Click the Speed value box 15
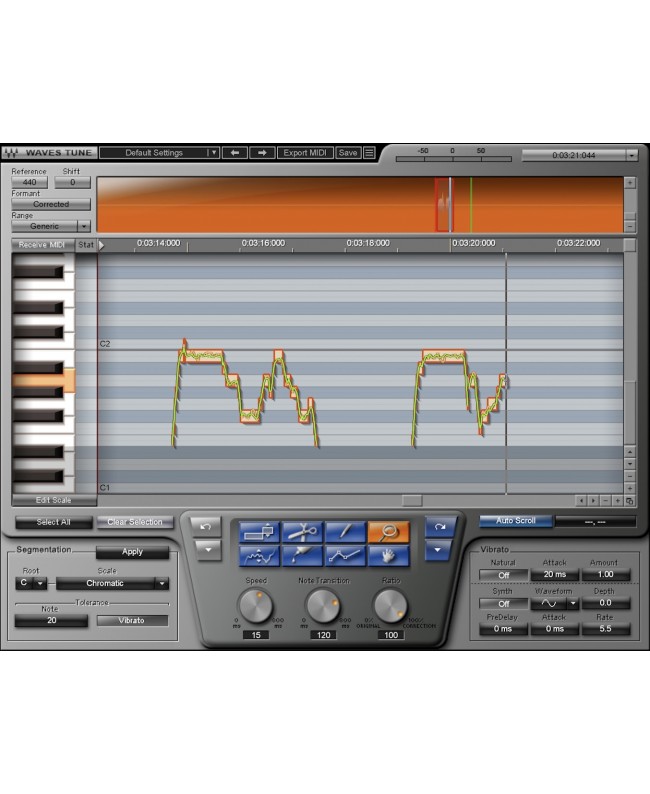Screen dimensions: 650x794 [x=256, y=635]
